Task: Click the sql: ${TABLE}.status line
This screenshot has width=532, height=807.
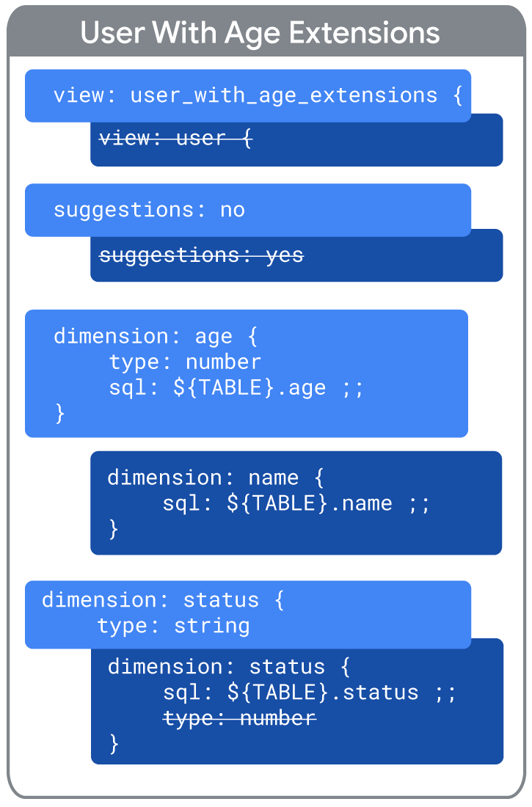Action: tap(310, 693)
